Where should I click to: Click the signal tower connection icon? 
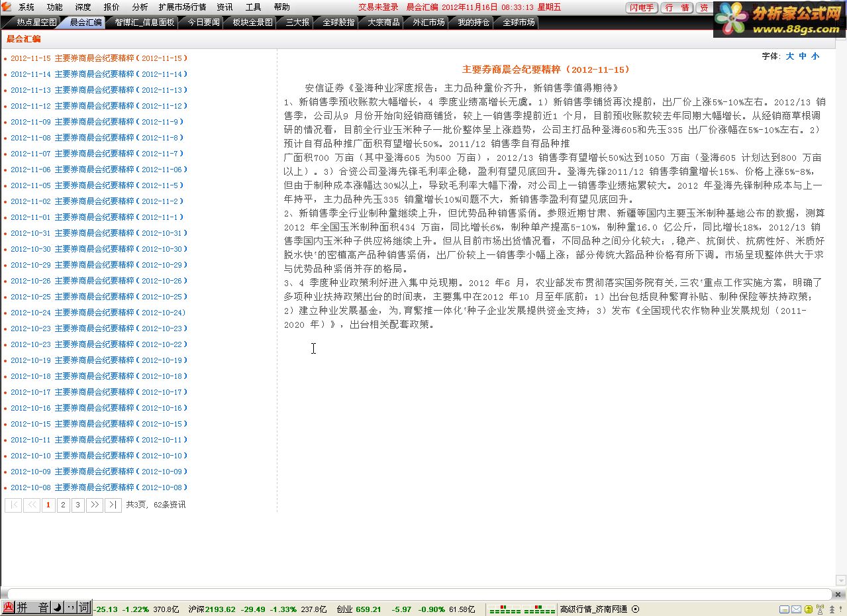820,609
